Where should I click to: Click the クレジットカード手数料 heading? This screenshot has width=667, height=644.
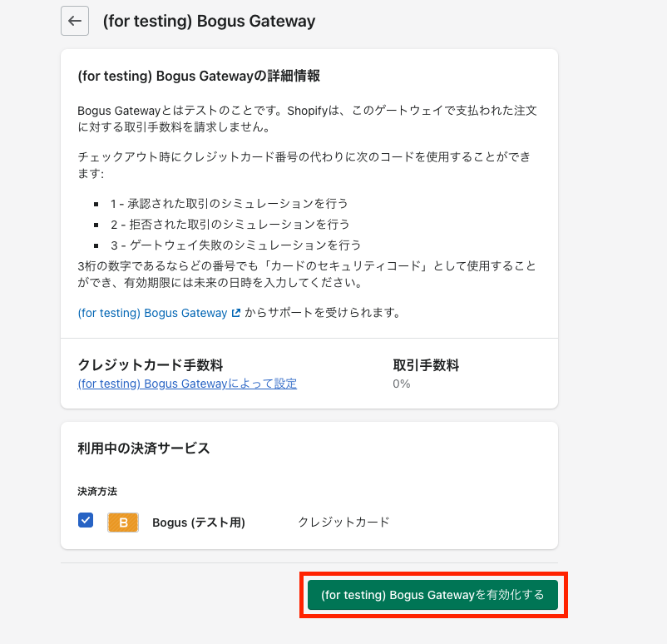151,364
